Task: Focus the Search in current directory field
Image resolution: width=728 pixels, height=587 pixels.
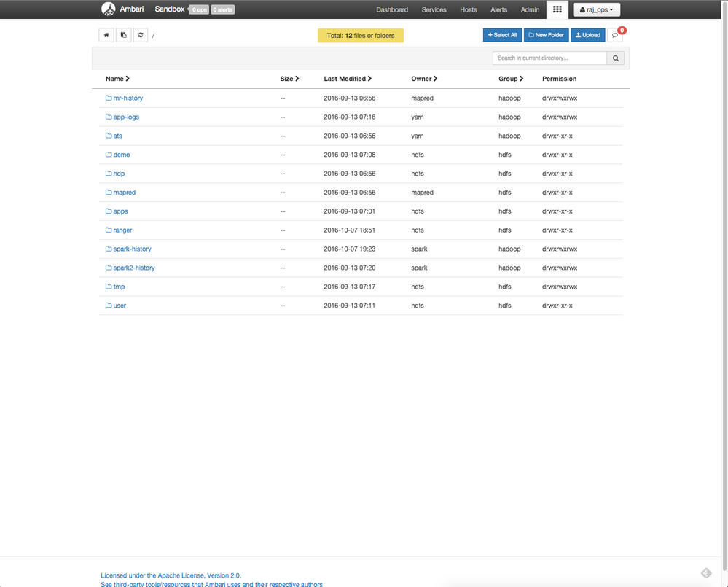Action: click(549, 58)
